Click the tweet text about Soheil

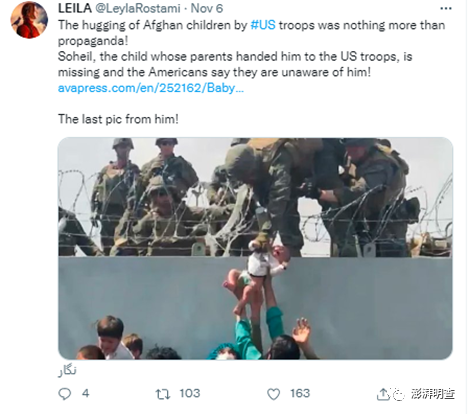[x=235, y=64]
